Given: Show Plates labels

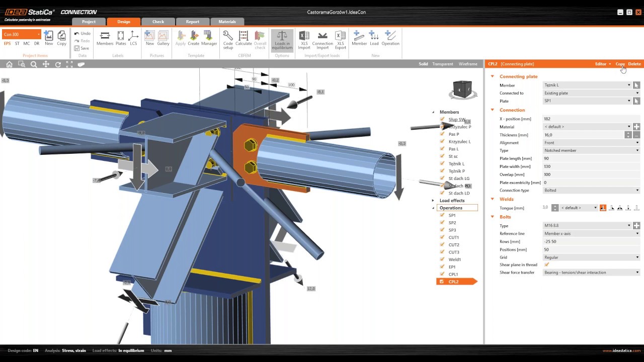Looking at the screenshot, I should tap(121, 38).
